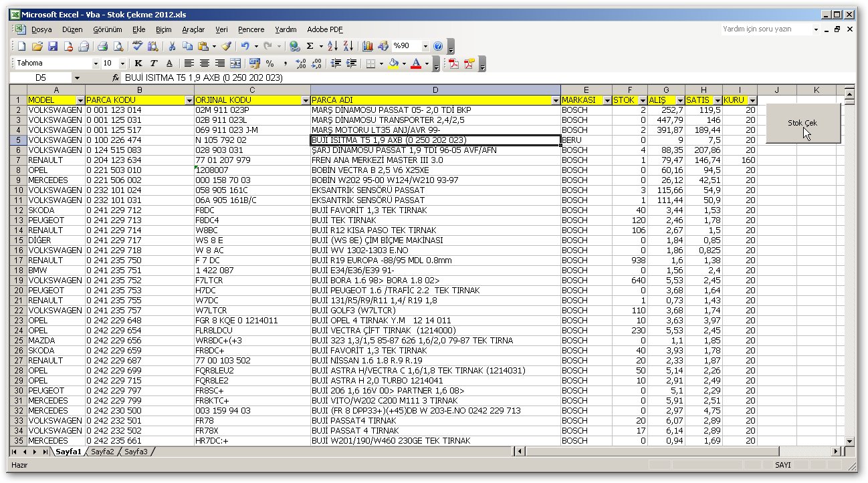Click the Stok Çek button

click(x=802, y=123)
